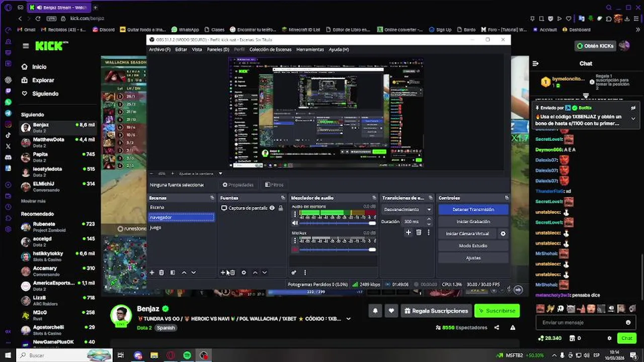
Task: Toggle OBS Modo Estudio
Action: (473, 246)
